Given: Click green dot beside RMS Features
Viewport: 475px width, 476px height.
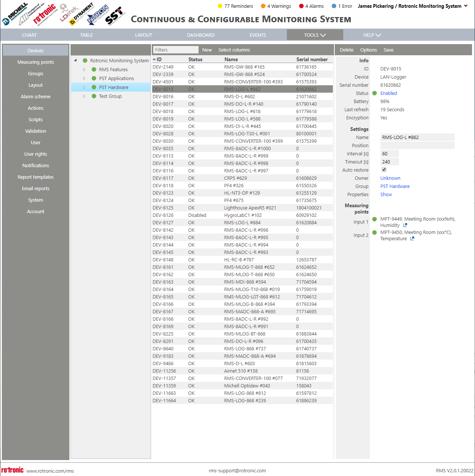Looking at the screenshot, I should (94, 69).
